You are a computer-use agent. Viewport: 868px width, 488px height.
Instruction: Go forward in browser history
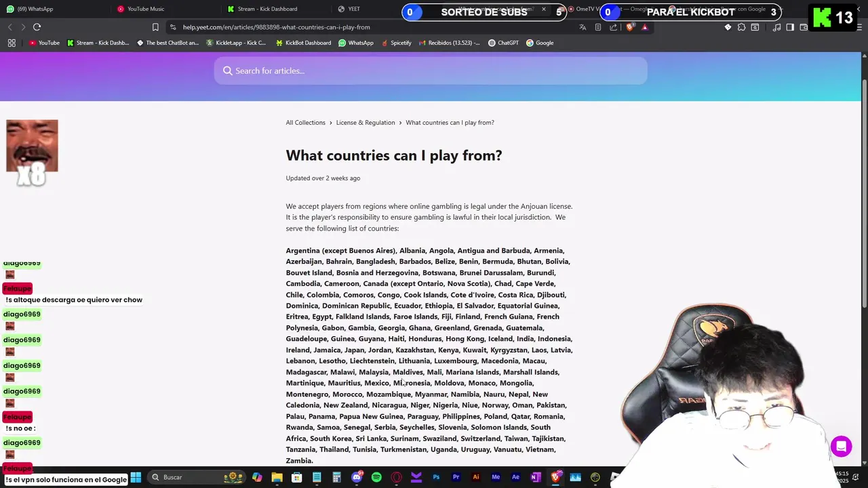tap(23, 27)
